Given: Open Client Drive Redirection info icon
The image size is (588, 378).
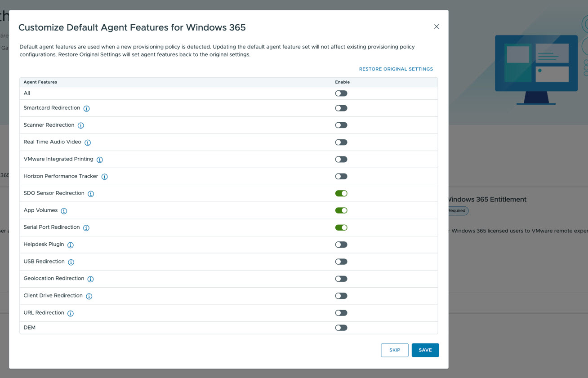Looking at the screenshot, I should coord(89,296).
